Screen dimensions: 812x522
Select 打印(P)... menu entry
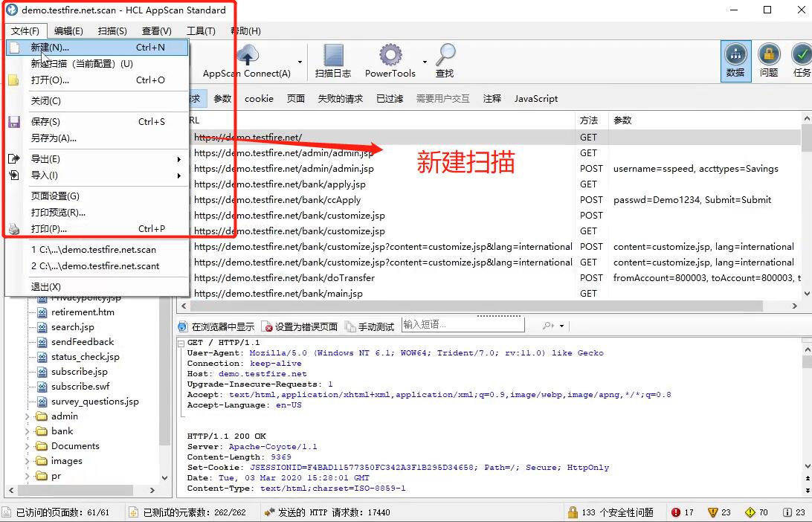pyautogui.click(x=97, y=229)
